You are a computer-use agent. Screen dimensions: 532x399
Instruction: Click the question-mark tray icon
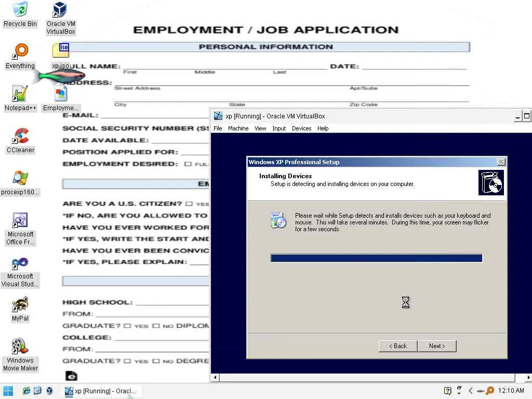click(447, 391)
